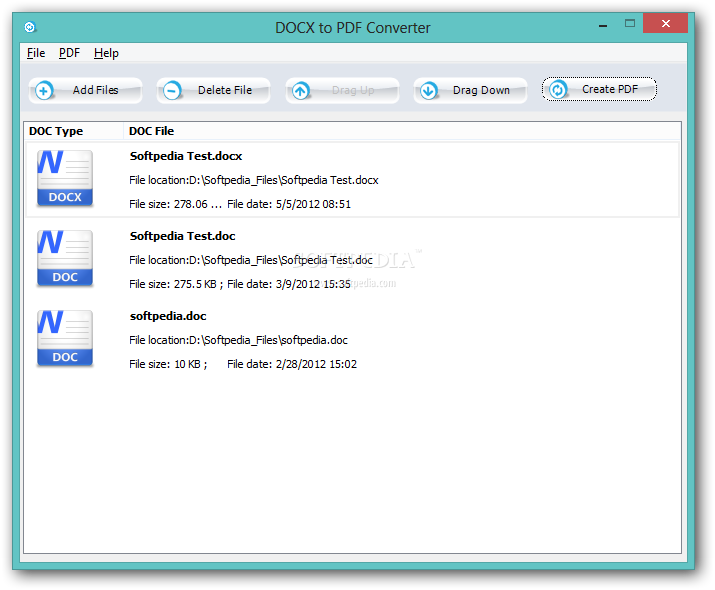Click the file size 275.5 KB text
This screenshot has height=590, width=715.
pyautogui.click(x=176, y=284)
